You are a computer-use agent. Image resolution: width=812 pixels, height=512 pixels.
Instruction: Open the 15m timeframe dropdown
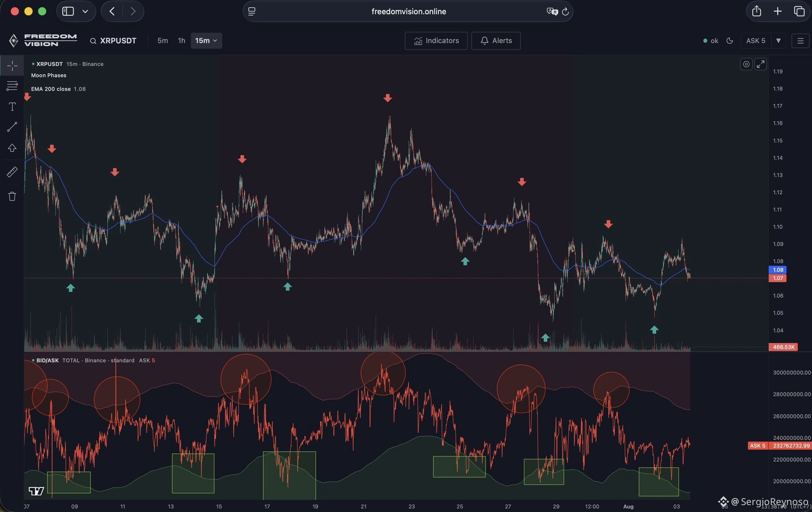[206, 40]
